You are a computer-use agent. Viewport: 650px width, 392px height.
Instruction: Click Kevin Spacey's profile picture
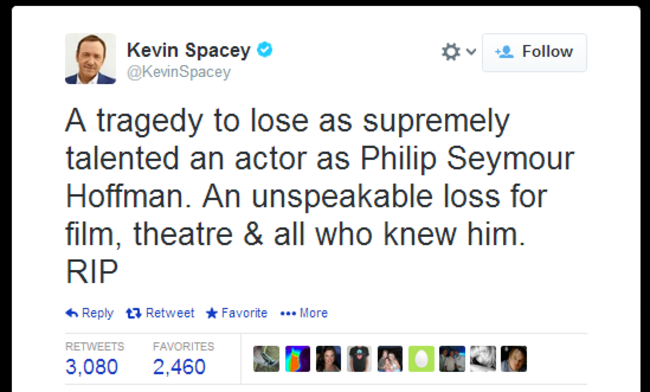pos(90,58)
